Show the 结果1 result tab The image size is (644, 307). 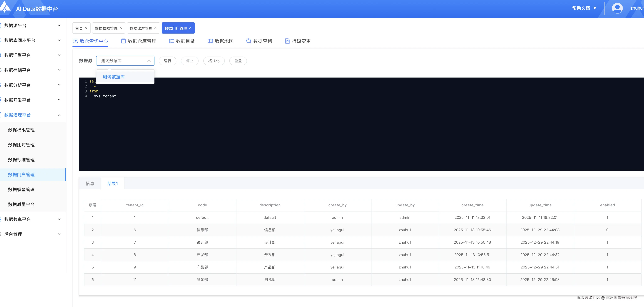pyautogui.click(x=112, y=183)
